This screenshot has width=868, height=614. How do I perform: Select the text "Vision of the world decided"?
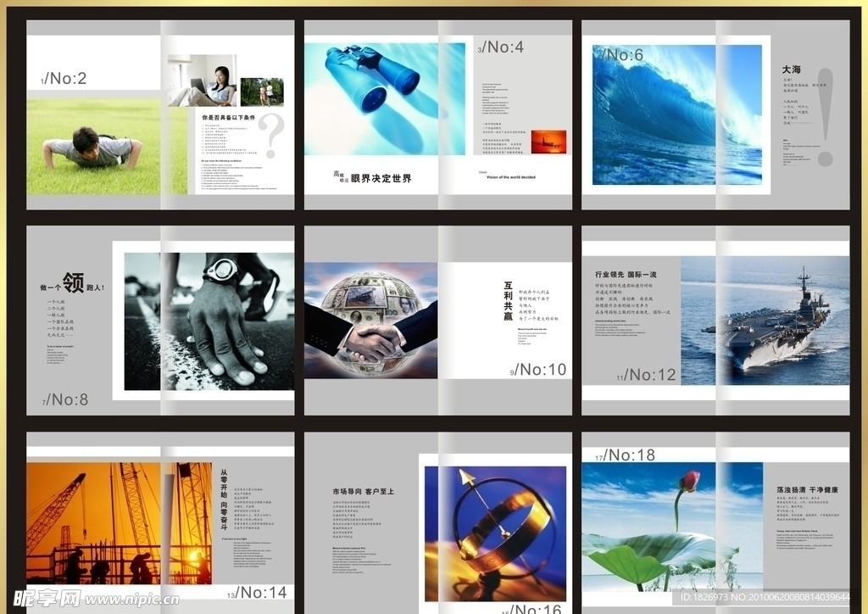(x=511, y=177)
